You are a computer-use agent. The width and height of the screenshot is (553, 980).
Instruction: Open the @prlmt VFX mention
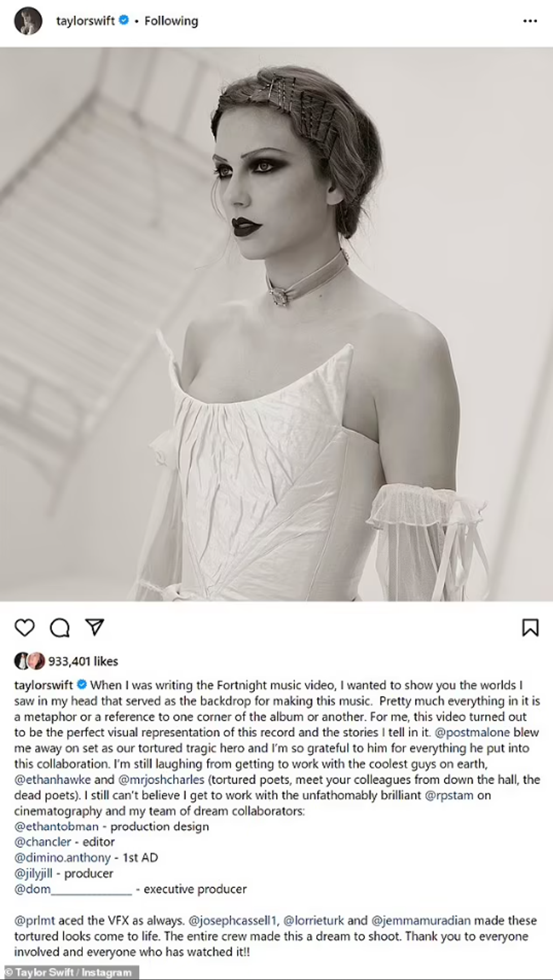coord(34,920)
